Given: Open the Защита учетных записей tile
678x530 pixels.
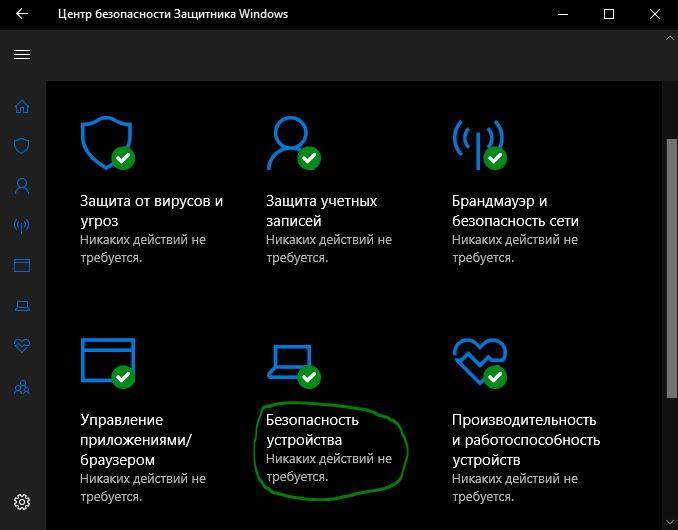Looking at the screenshot, I should coord(329,190).
